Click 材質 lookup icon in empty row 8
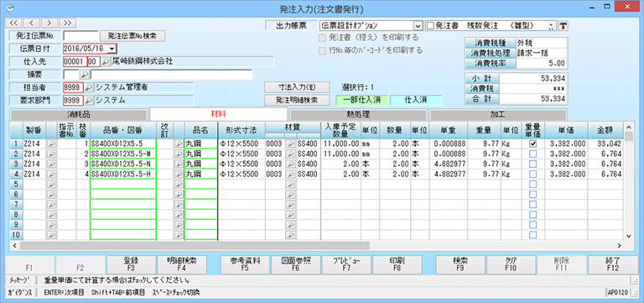Viewport: 644px width, 303px height. point(291,215)
